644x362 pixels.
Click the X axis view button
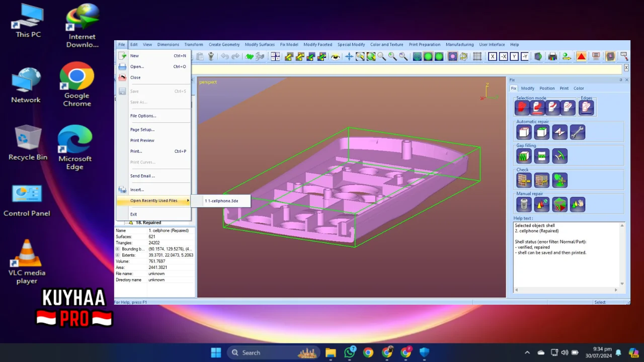(493, 57)
